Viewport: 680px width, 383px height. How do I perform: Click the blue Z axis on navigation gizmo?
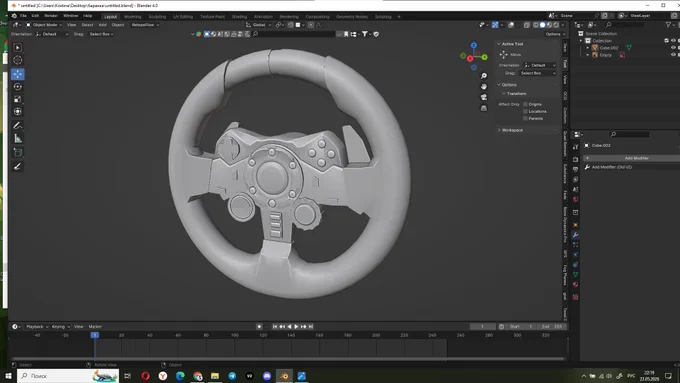(474, 46)
